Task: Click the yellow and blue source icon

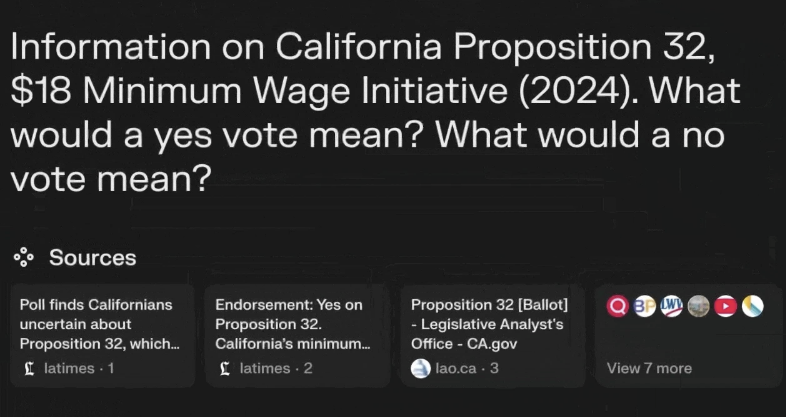Action: [x=753, y=306]
